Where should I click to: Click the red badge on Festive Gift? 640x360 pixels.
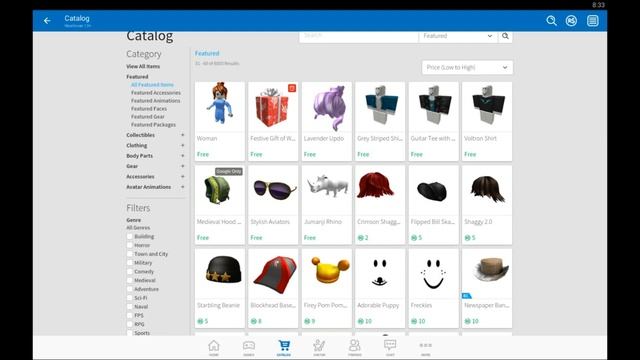point(291,88)
